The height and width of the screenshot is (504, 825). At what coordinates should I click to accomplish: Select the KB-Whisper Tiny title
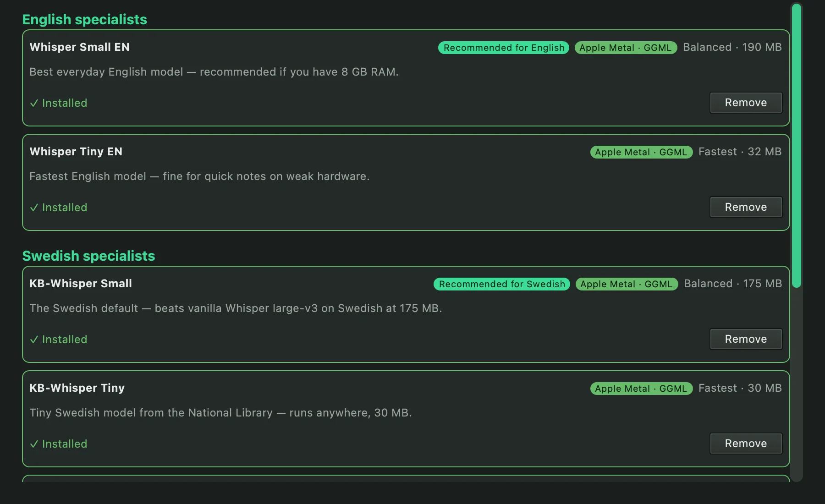(77, 388)
